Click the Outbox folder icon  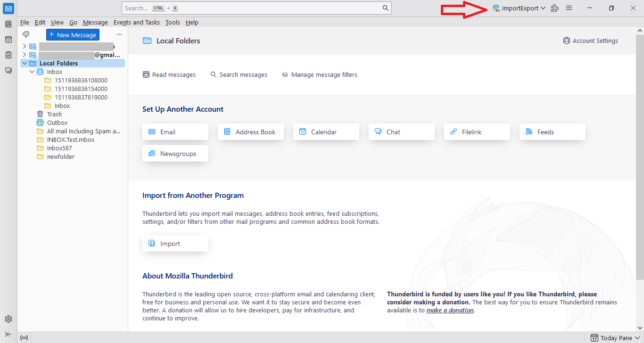[x=40, y=122]
